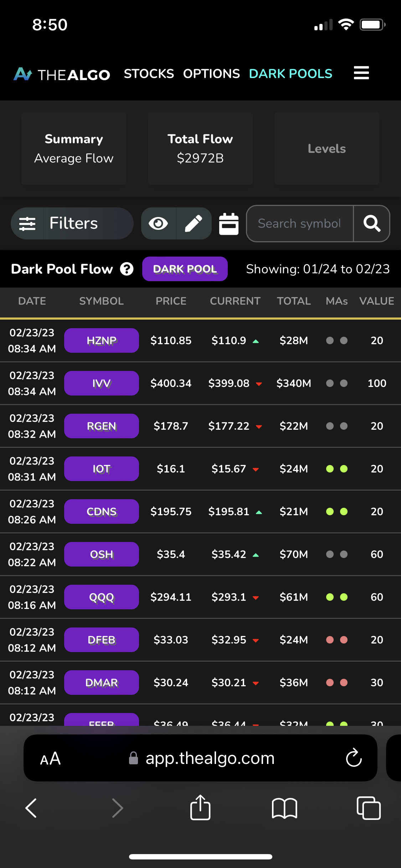Tap the Safari reload page icon

coord(354,758)
